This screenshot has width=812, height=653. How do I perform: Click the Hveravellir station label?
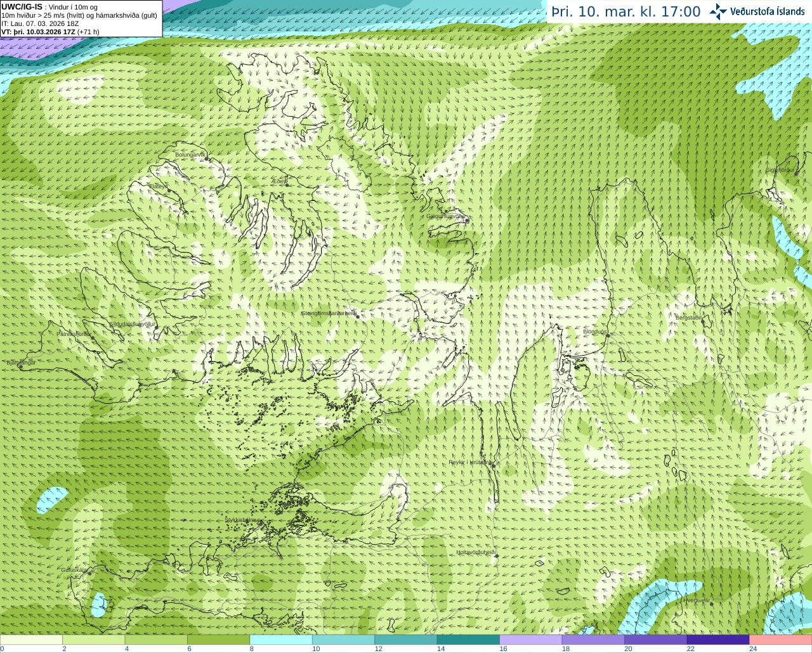coord(697,600)
